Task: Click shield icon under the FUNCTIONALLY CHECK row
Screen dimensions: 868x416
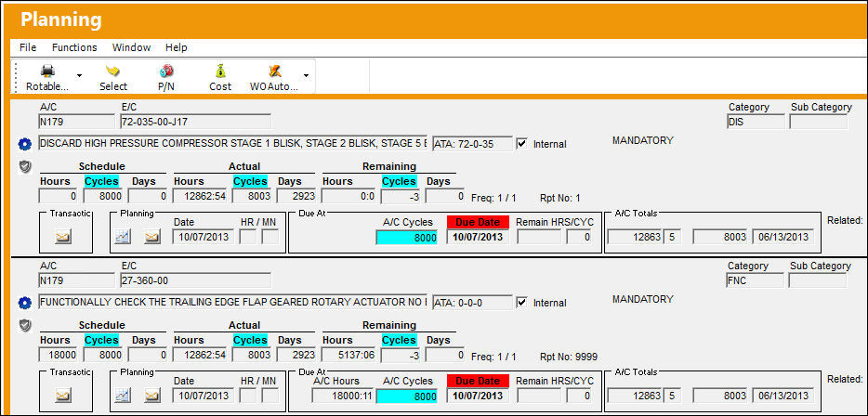Action: point(24,325)
